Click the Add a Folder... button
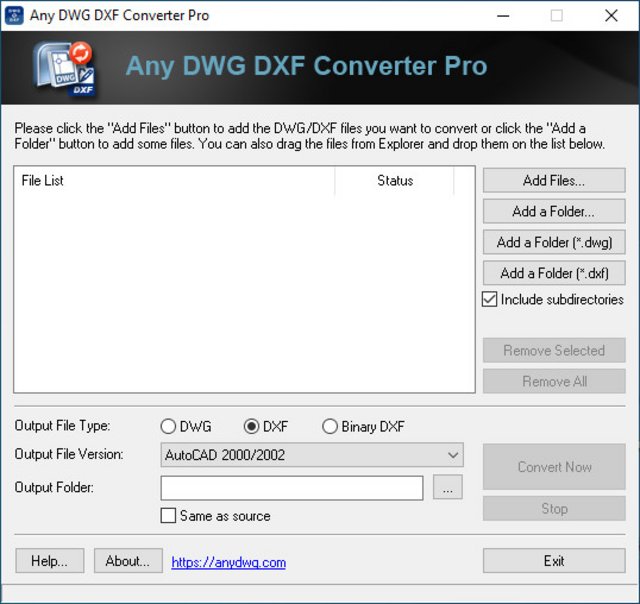 pyautogui.click(x=554, y=211)
